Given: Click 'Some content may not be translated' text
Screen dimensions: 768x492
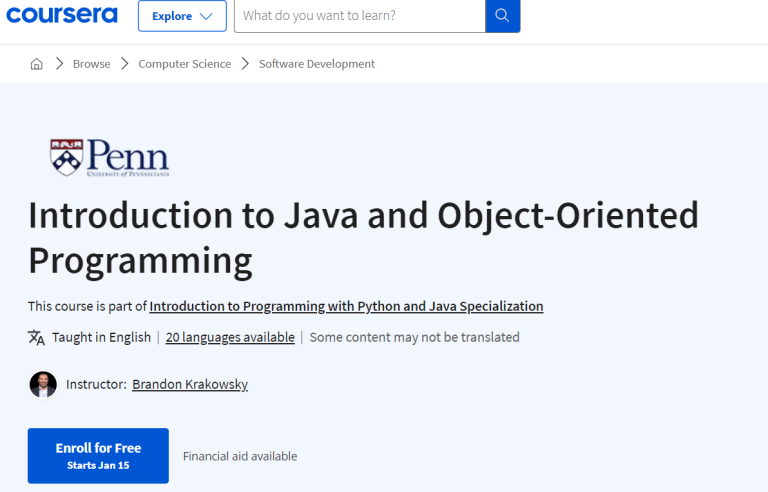Looking at the screenshot, I should pos(414,337).
